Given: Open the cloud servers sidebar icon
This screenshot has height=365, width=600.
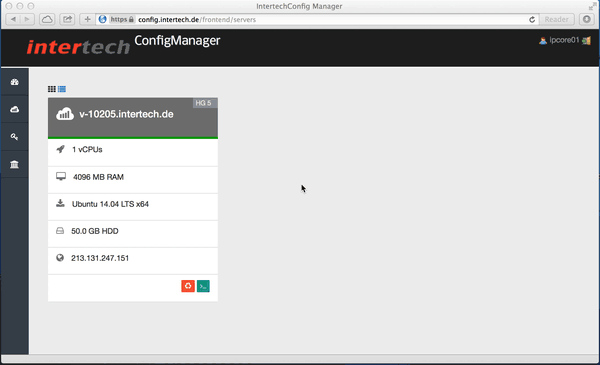Looking at the screenshot, I should click(15, 109).
